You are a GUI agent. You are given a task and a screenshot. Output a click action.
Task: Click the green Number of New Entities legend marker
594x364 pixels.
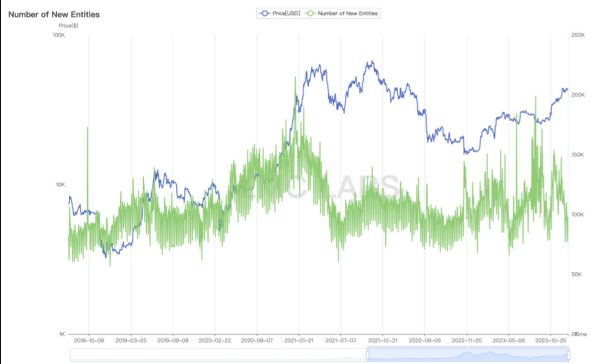pos(309,13)
